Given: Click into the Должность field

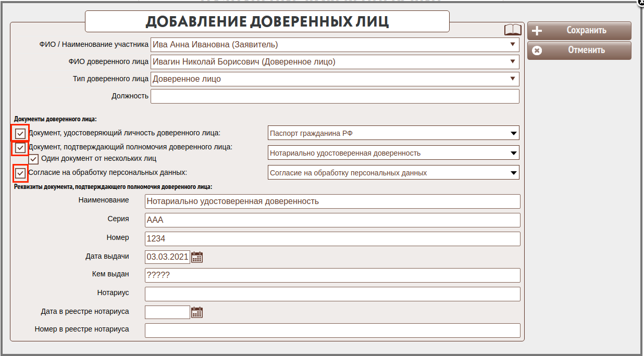Looking at the screenshot, I should (x=335, y=96).
